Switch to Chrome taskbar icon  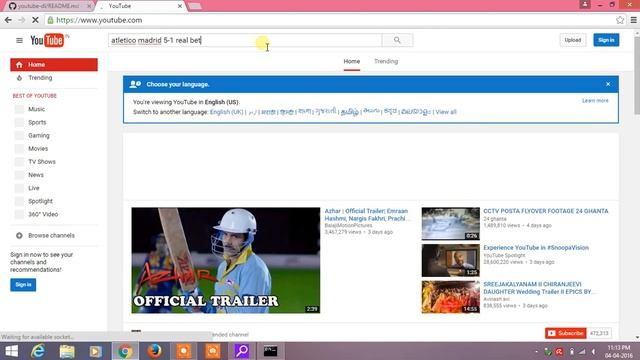[125, 351]
